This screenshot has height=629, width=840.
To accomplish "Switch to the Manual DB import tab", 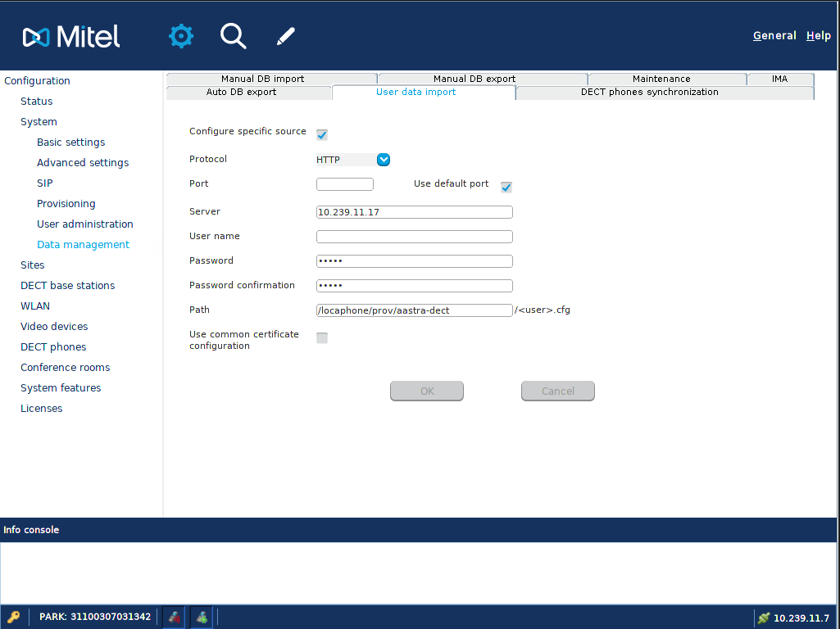I will pos(262,79).
